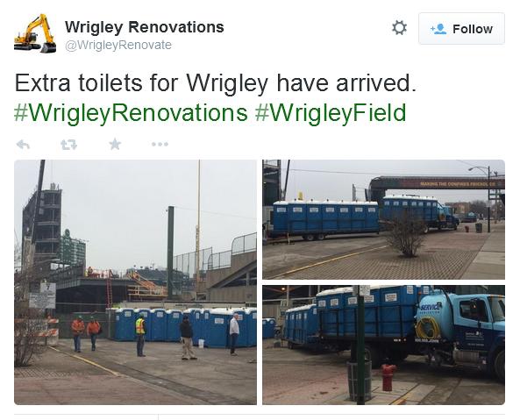Open the #WrigleyRenovations hashtag
Screen dimensions: 520x420
coord(131,113)
